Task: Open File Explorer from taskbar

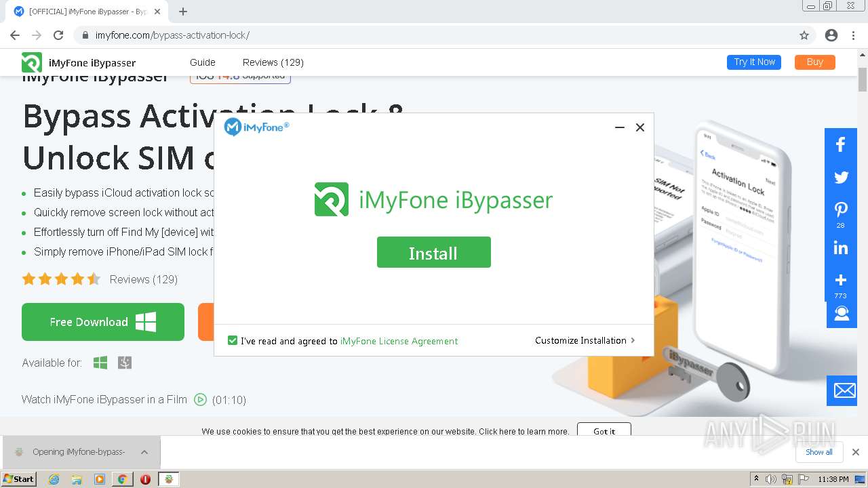Action: pyautogui.click(x=77, y=479)
